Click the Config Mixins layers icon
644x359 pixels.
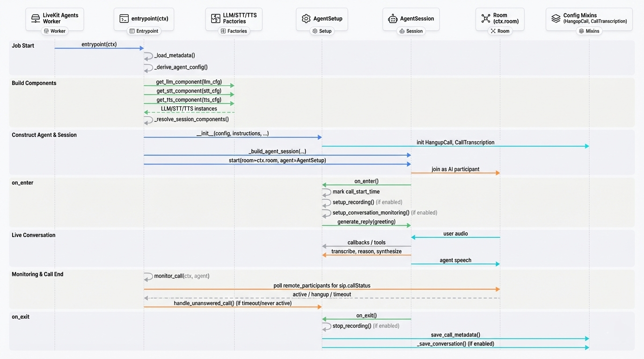pos(556,19)
